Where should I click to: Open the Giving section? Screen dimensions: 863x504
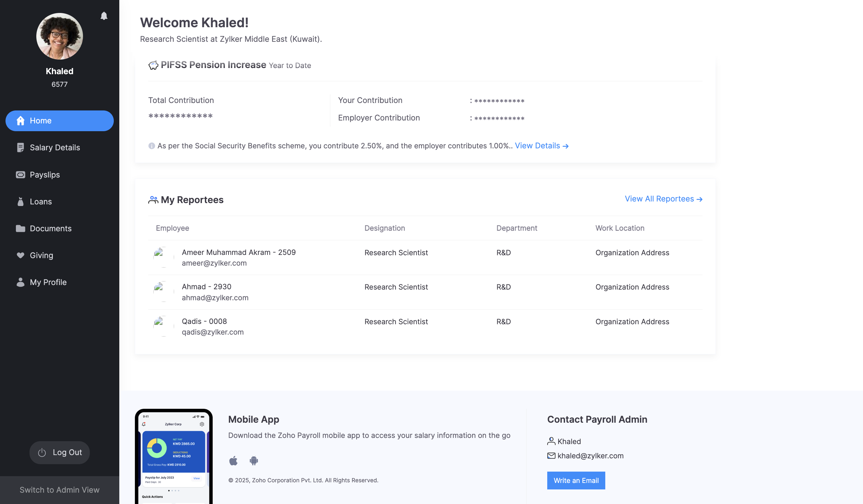pyautogui.click(x=41, y=255)
